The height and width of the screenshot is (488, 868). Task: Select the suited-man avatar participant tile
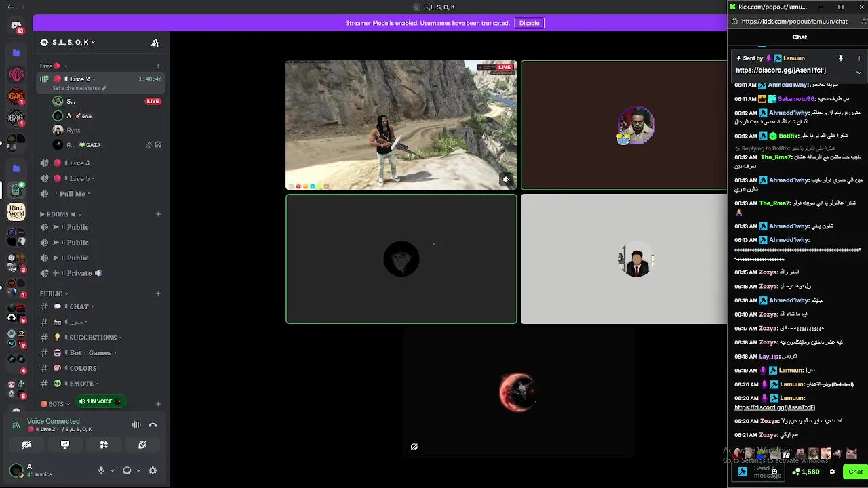click(624, 259)
